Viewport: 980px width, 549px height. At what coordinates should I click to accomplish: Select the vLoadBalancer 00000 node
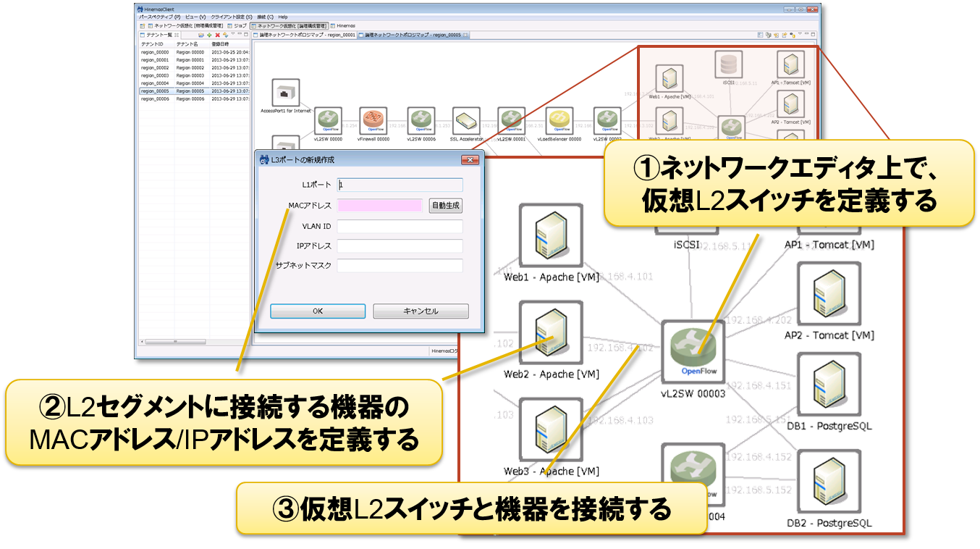(559, 120)
